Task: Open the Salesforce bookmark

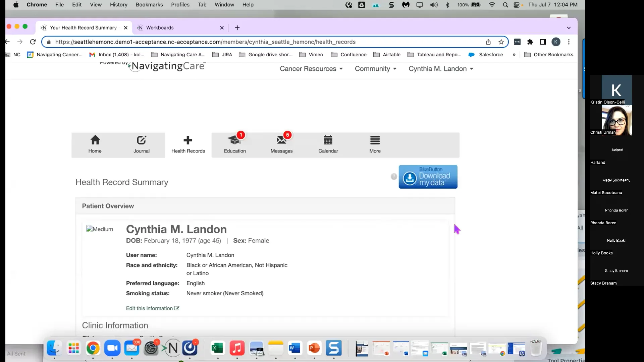Action: [x=486, y=55]
